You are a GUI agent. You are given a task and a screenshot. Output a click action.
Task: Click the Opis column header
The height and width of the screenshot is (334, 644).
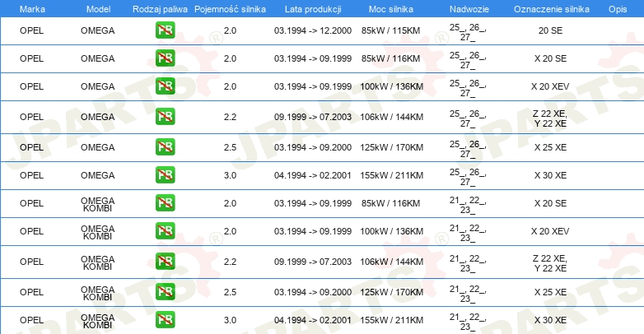pyautogui.click(x=618, y=9)
